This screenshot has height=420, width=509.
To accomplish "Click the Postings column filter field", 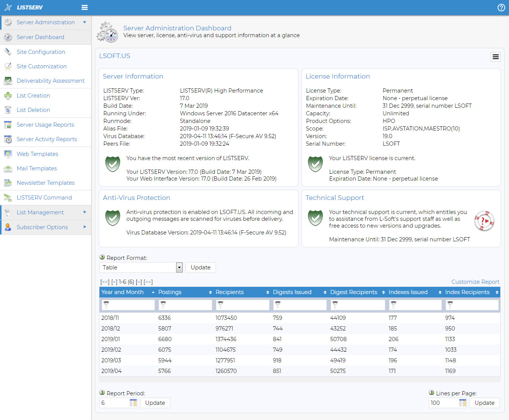I will (x=185, y=305).
